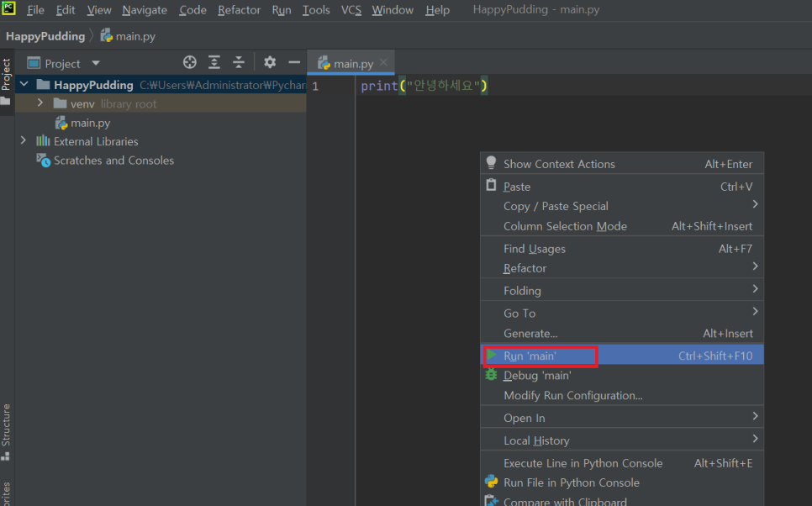Click the PyCharm logo icon
The height and width of the screenshot is (506, 812).
click(x=8, y=8)
